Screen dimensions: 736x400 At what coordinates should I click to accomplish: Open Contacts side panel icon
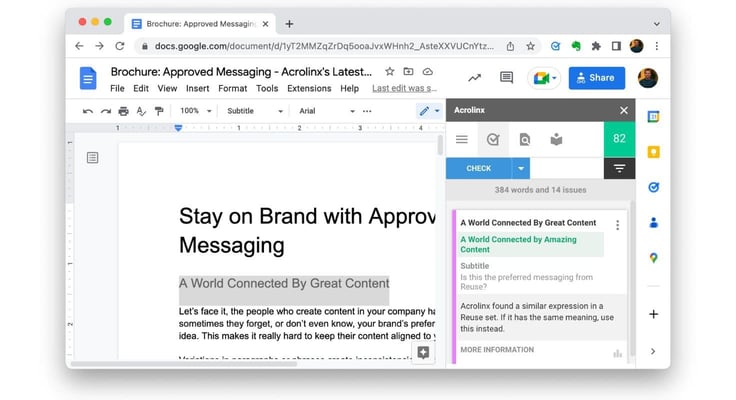click(653, 223)
